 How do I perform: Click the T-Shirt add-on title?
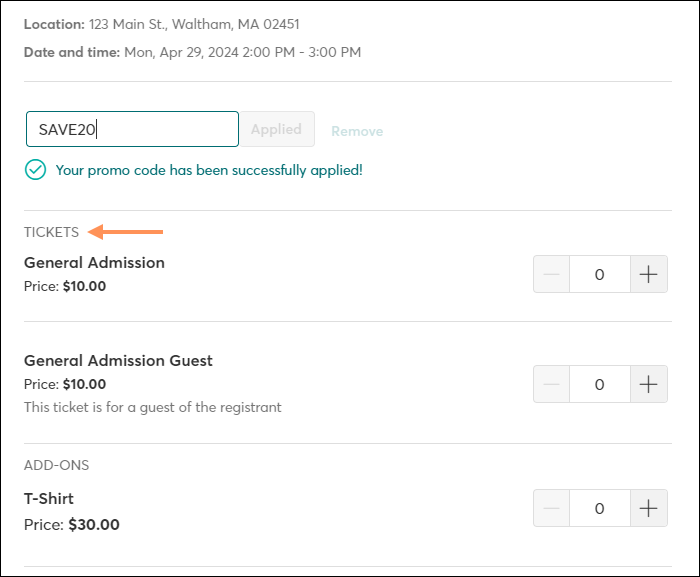click(x=49, y=498)
